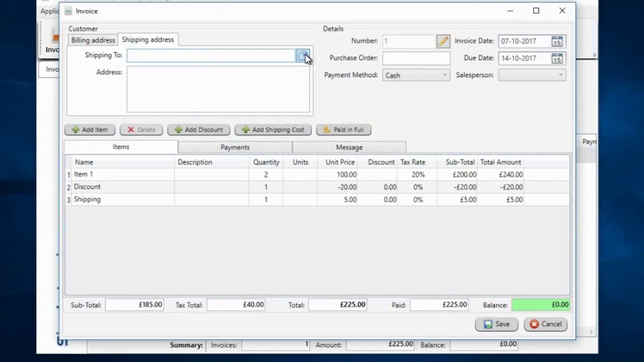
Task: Click the Shipping To input field
Action: 211,56
